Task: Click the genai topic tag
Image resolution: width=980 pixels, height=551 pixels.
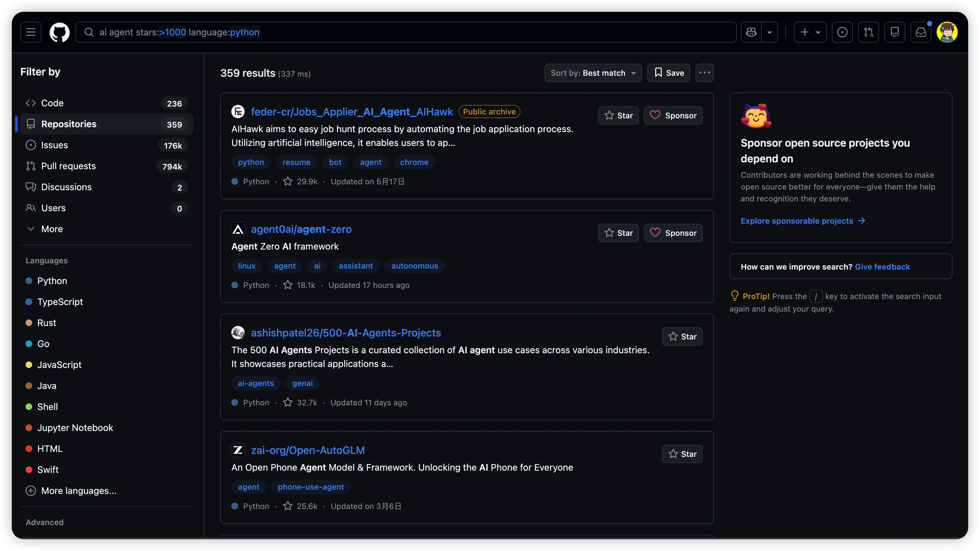Action: pyautogui.click(x=303, y=383)
